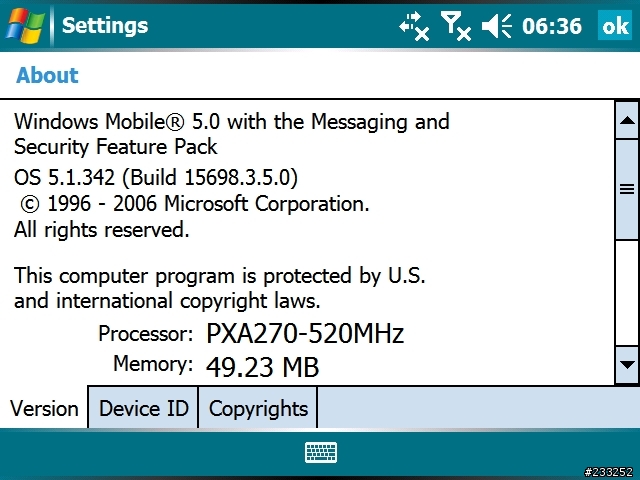Switch to the Copyrights tab
The height and width of the screenshot is (480, 640).
click(258, 408)
